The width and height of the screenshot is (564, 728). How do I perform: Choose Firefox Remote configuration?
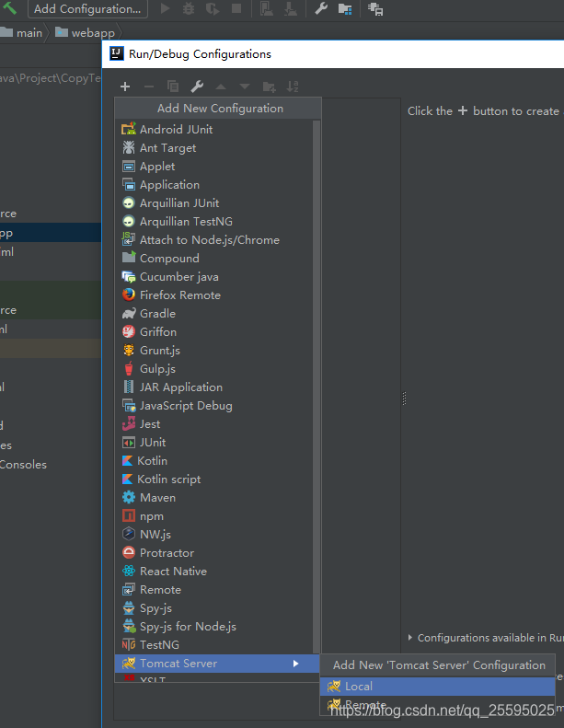(217, 295)
